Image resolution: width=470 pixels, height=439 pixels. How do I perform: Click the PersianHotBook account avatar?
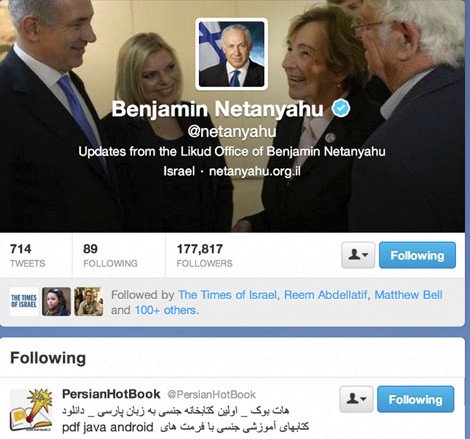31,410
